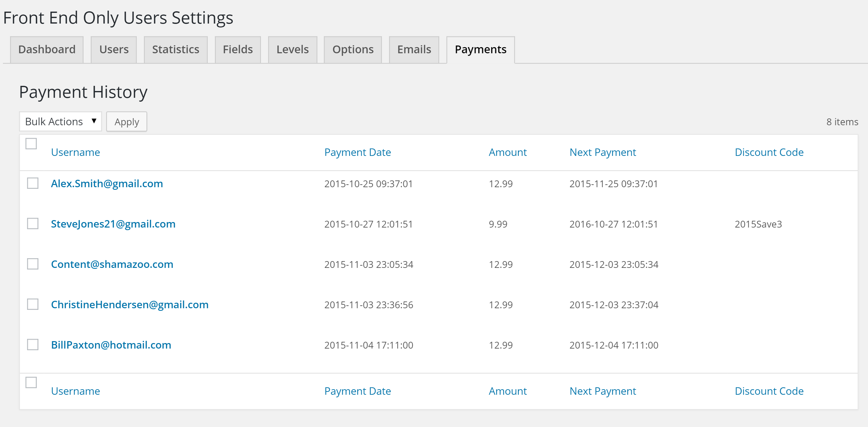
Task: Sort by the Username column
Action: click(75, 152)
